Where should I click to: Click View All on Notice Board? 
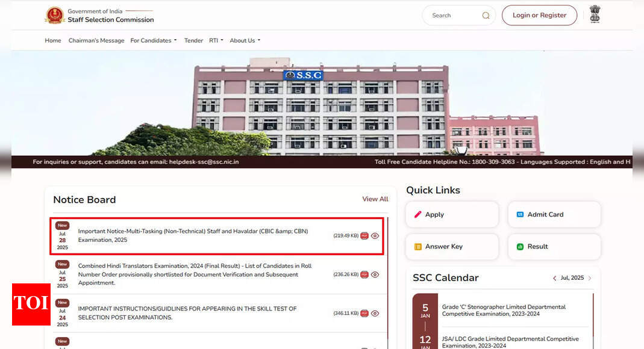click(x=375, y=199)
